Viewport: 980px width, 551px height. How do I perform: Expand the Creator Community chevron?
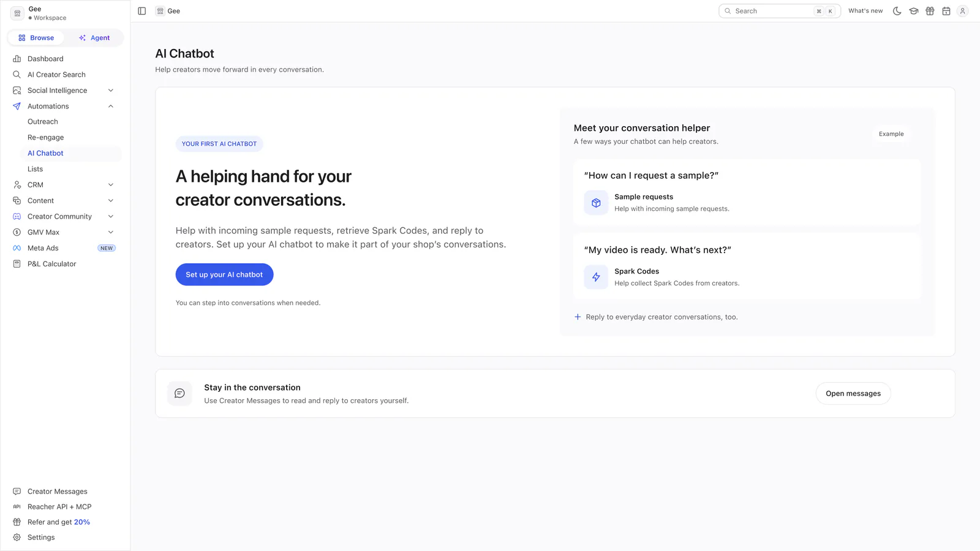click(x=111, y=217)
